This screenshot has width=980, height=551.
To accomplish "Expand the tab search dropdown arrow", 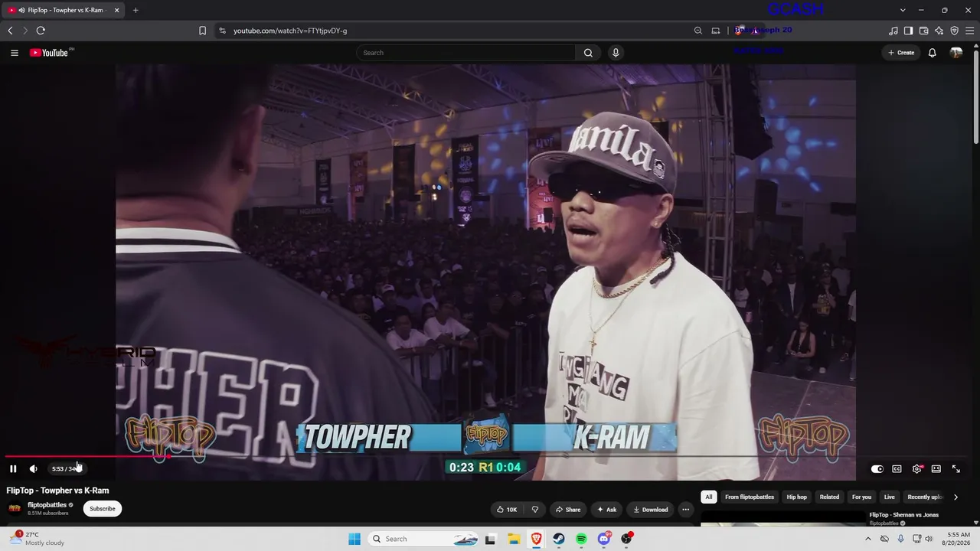I will 903,10.
